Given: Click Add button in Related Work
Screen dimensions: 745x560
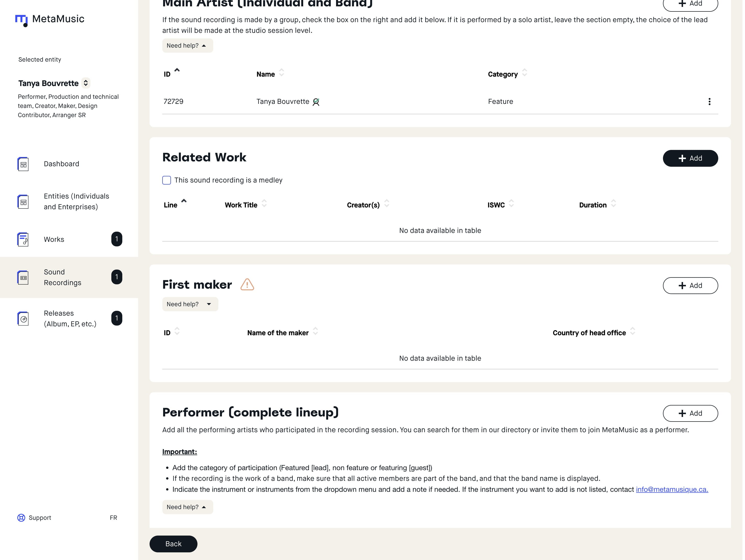Looking at the screenshot, I should 690,159.
